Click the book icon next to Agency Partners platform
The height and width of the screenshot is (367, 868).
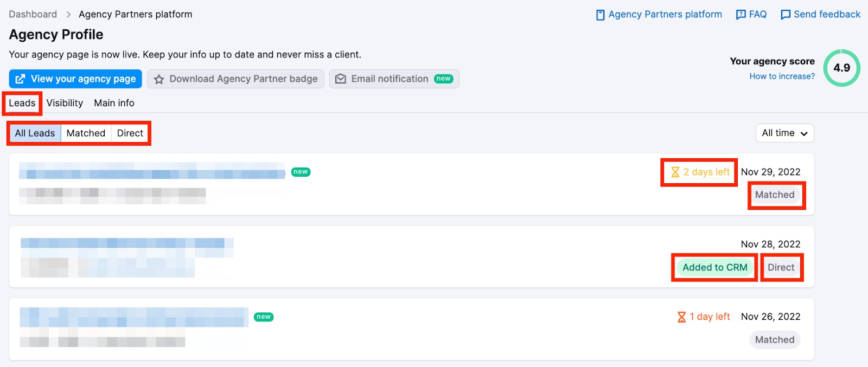pos(600,15)
